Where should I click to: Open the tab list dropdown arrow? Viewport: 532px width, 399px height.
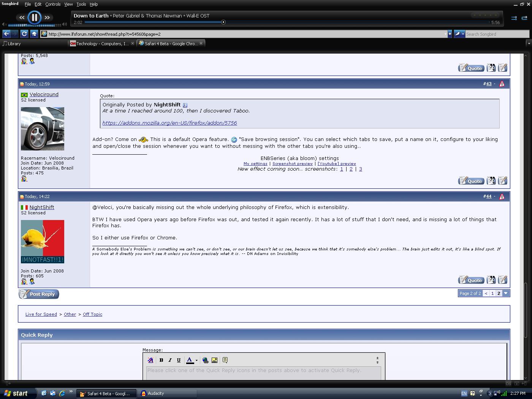tap(529, 44)
